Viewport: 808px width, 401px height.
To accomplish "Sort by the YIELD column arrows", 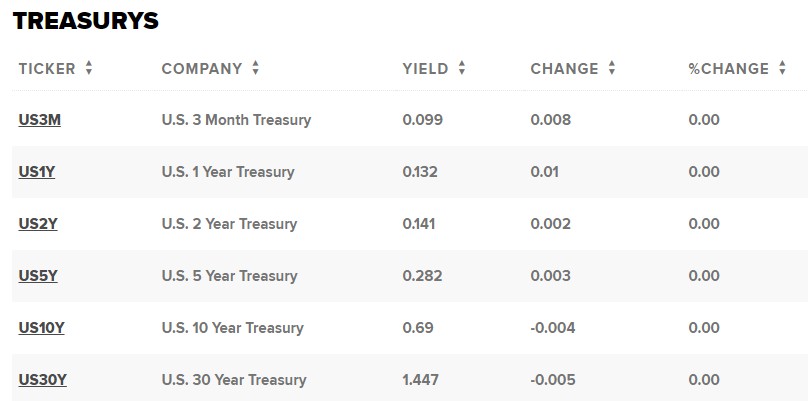I will tap(462, 68).
